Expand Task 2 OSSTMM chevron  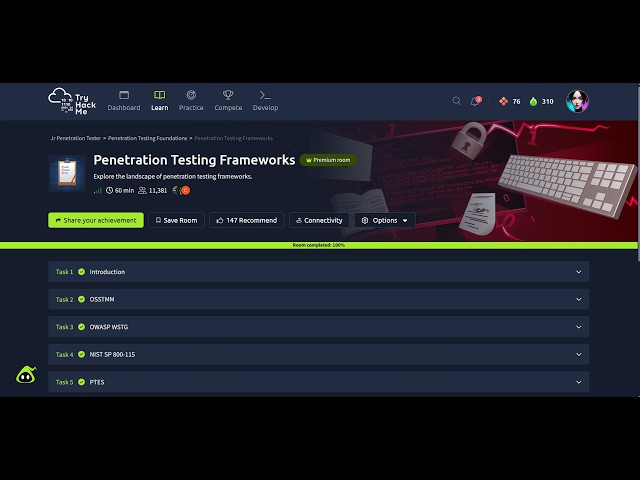578,299
